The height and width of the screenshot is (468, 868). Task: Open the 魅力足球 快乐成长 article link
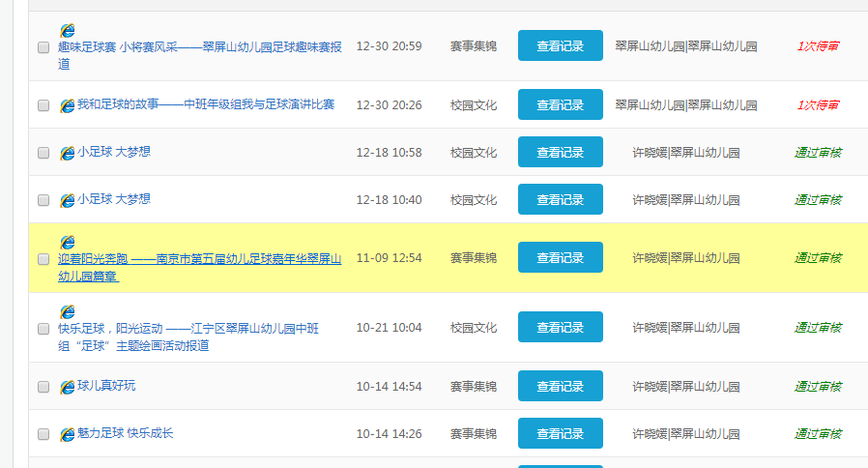point(126,433)
